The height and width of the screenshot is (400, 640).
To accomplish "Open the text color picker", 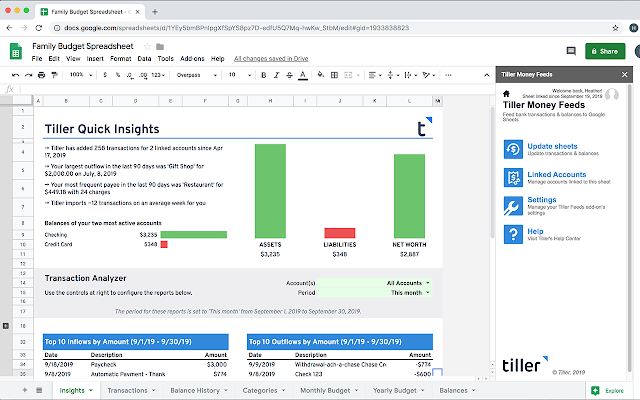I will [302, 75].
